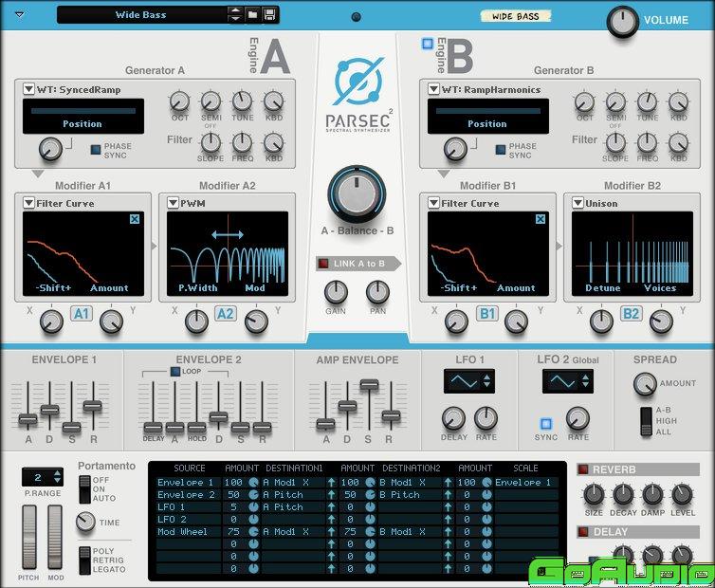Click Modifier B2 X knob
Screen dimensions: 715x588
pos(601,322)
